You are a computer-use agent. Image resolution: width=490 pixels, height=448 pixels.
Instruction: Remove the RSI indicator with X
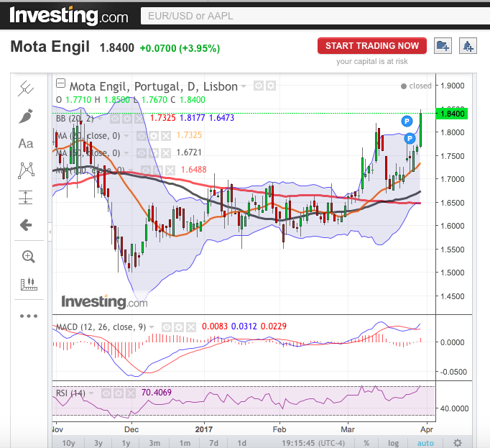click(131, 393)
